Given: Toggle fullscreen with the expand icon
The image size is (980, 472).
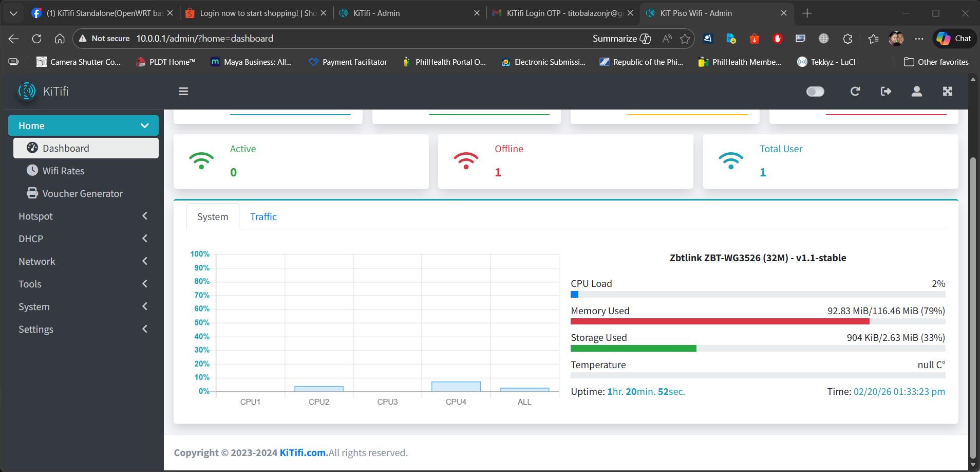Looking at the screenshot, I should tap(948, 92).
